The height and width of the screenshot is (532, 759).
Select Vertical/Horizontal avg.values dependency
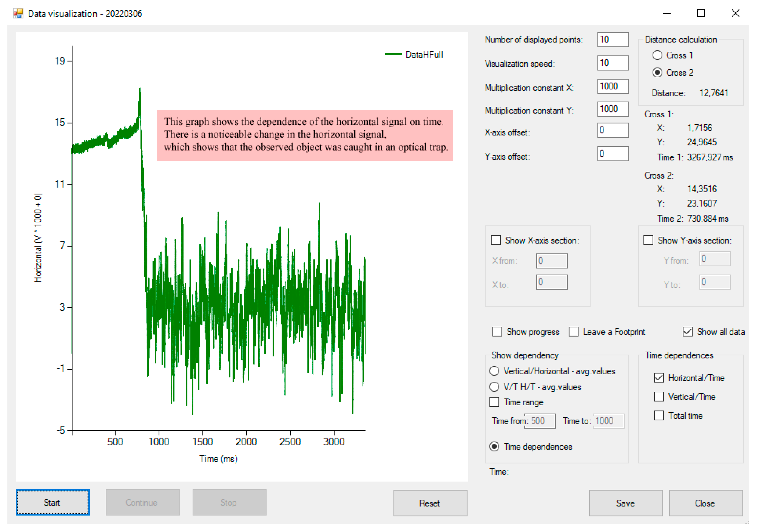pos(494,371)
